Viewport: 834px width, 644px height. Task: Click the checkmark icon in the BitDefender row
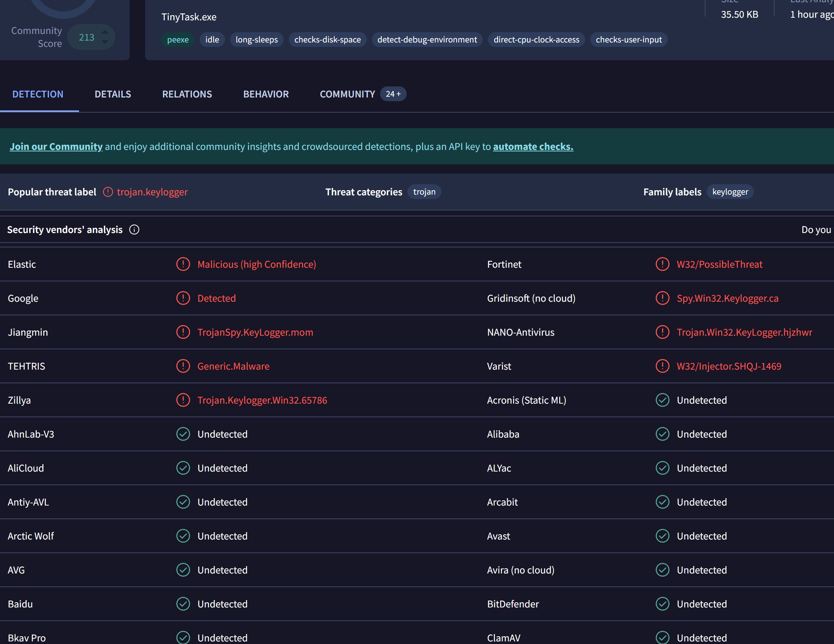pos(663,604)
